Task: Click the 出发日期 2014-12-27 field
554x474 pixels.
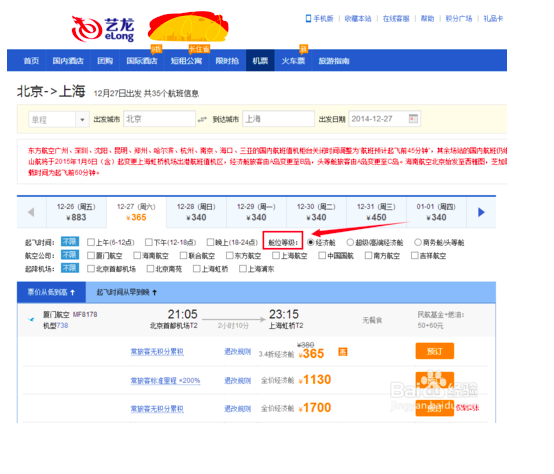Action: 384,119
